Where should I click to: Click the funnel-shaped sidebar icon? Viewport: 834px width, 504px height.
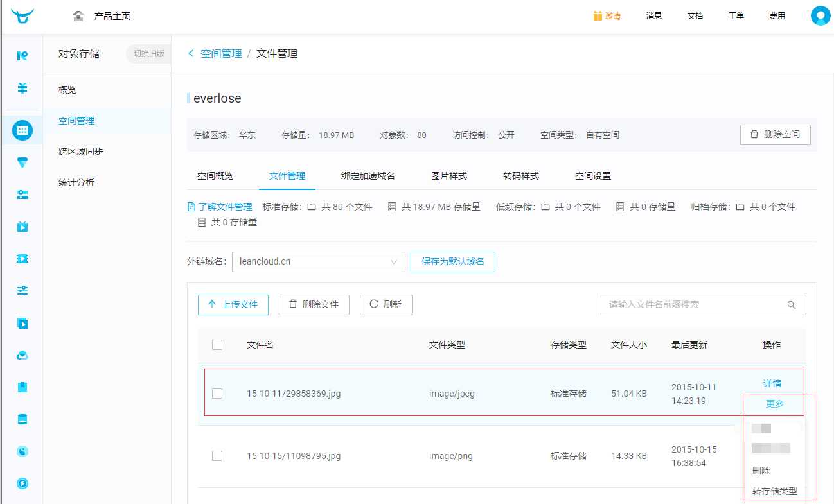point(22,162)
